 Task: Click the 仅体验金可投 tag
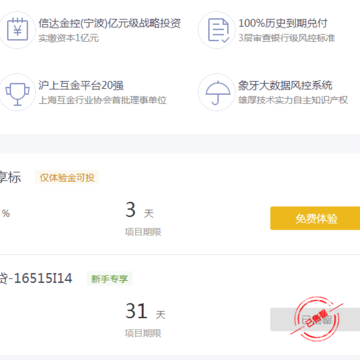67,178
